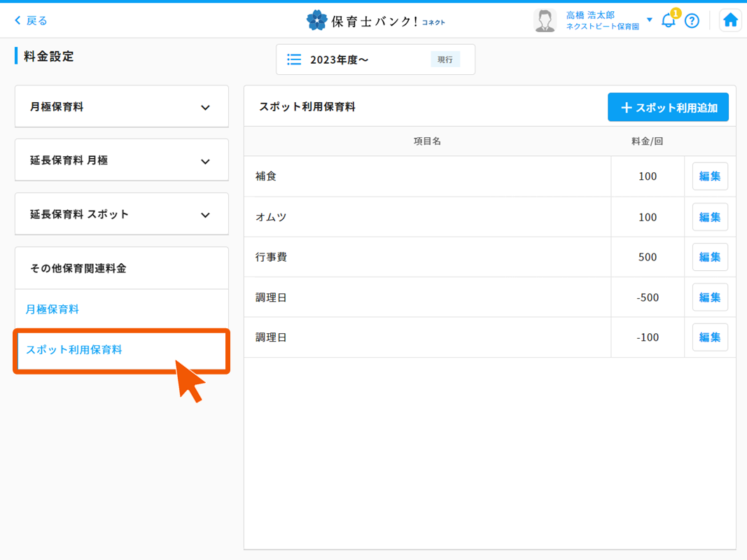Image resolution: width=747 pixels, height=560 pixels.
Task: Select スポット利用保育料 in the sidebar
Action: (74, 349)
